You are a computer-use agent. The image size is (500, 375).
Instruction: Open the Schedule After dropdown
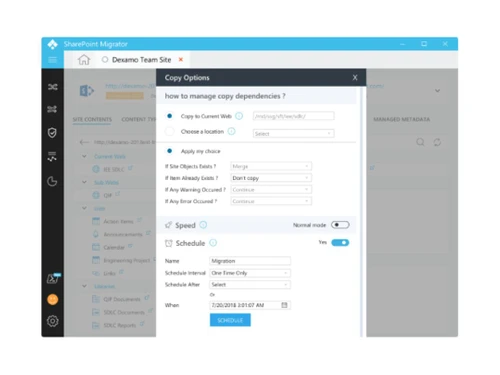click(x=250, y=285)
